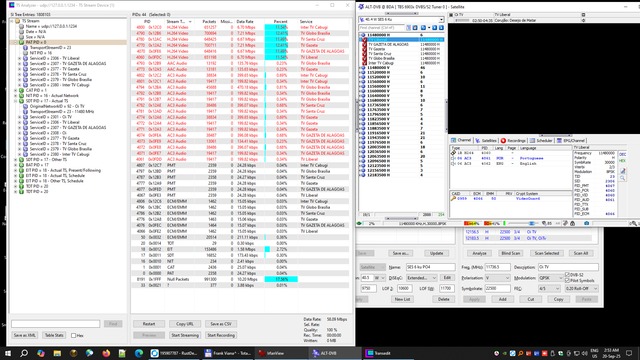
Task: Click Save as CSV button
Action: point(221,324)
